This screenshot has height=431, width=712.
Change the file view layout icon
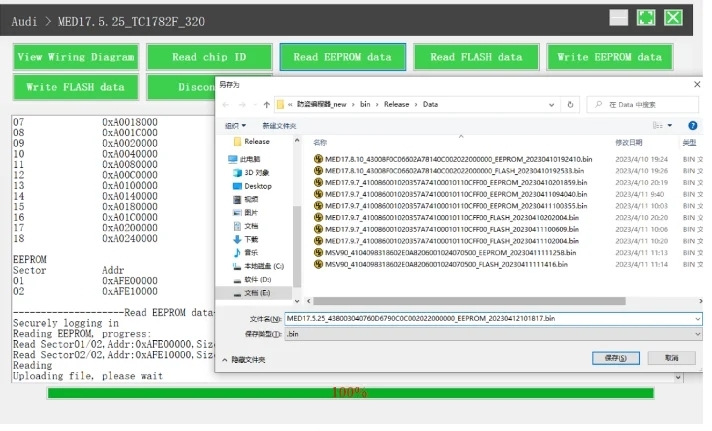(657, 126)
